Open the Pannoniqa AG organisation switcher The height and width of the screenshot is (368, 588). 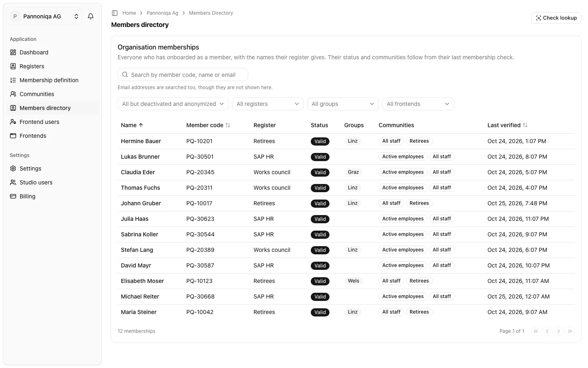pos(44,16)
